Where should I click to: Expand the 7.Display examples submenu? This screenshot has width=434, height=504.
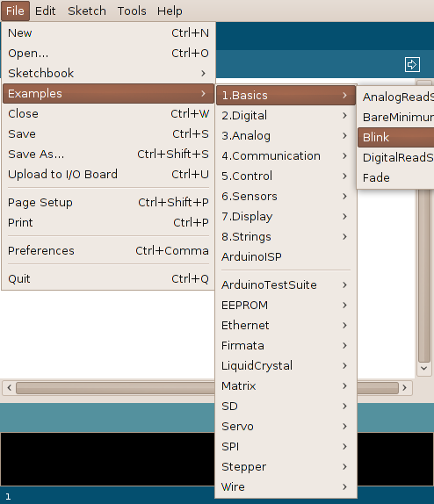pyautogui.click(x=286, y=216)
